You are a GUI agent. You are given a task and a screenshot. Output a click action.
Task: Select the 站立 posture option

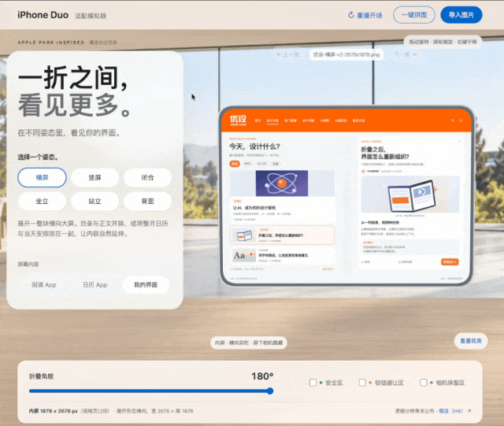[94, 202]
